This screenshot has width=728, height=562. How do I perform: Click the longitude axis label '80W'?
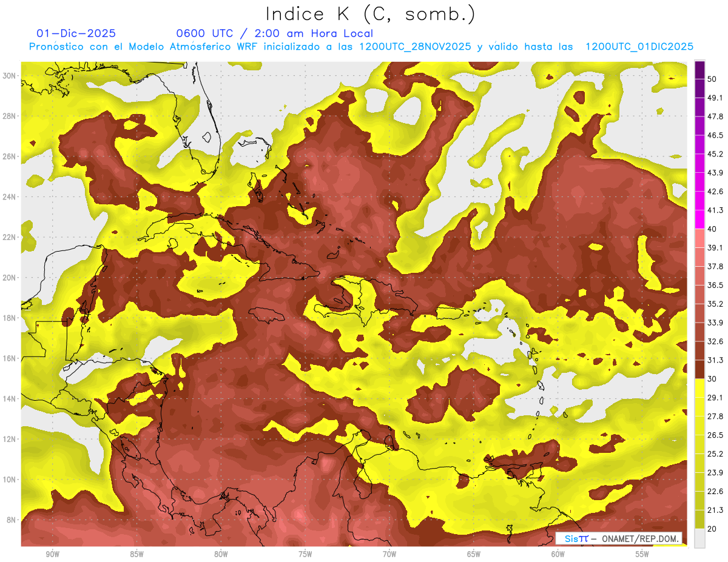click(221, 554)
